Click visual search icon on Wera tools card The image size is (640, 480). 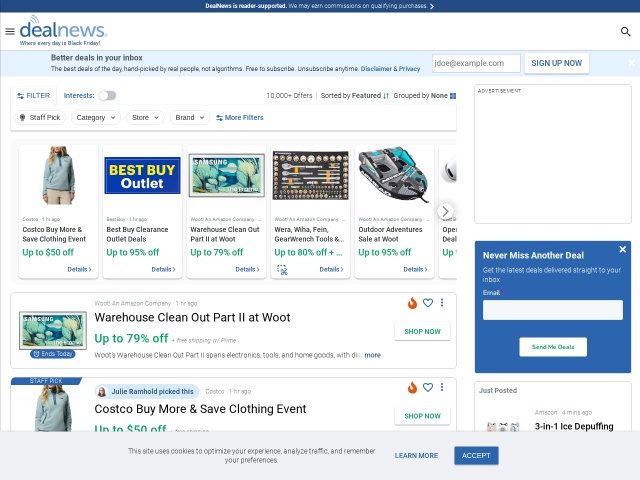pyautogui.click(x=282, y=269)
